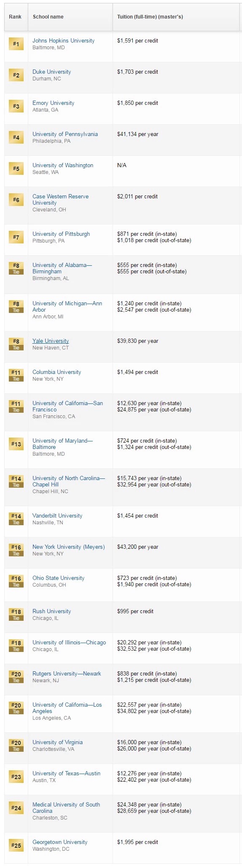Click the #24 rank badge icon

[16, 808]
